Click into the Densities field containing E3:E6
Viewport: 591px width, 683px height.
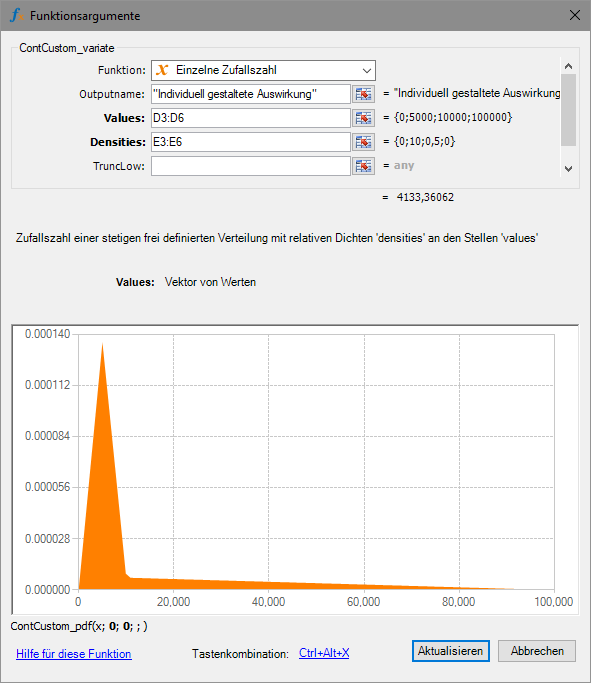(x=251, y=142)
